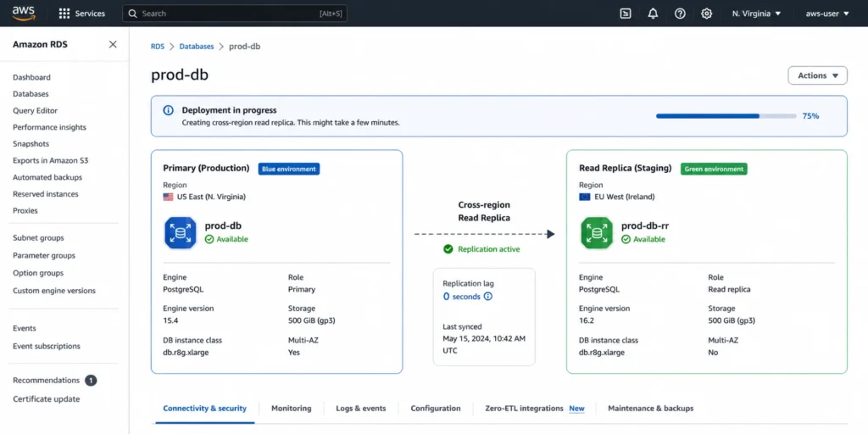The image size is (868, 434).
Task: Open Recommendations in the sidebar
Action: [46, 381]
